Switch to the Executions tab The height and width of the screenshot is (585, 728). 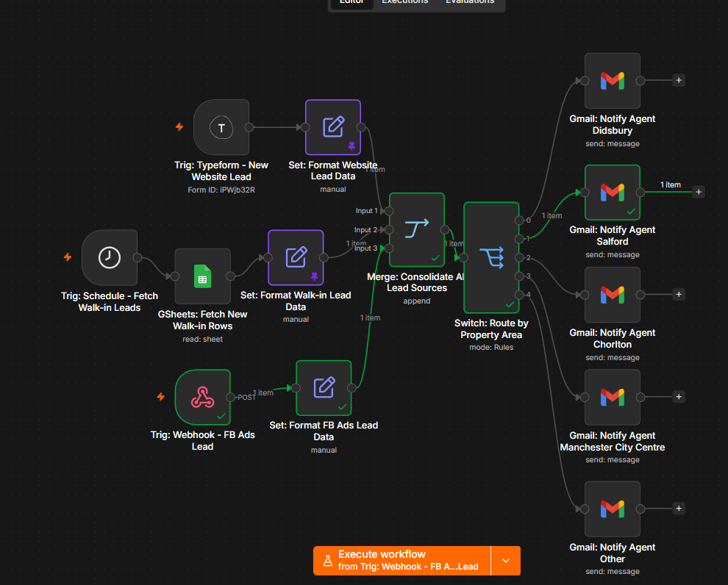pyautogui.click(x=405, y=2)
